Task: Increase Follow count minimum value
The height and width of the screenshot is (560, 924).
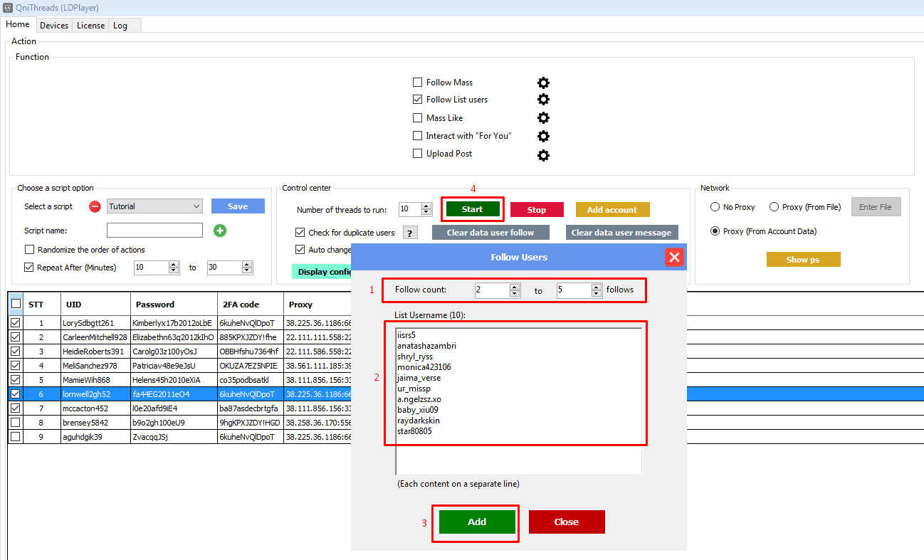Action: point(515,287)
